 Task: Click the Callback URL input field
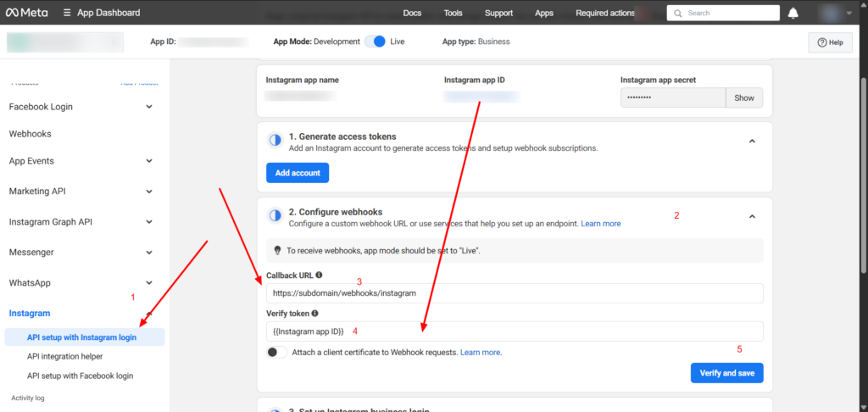click(515, 293)
